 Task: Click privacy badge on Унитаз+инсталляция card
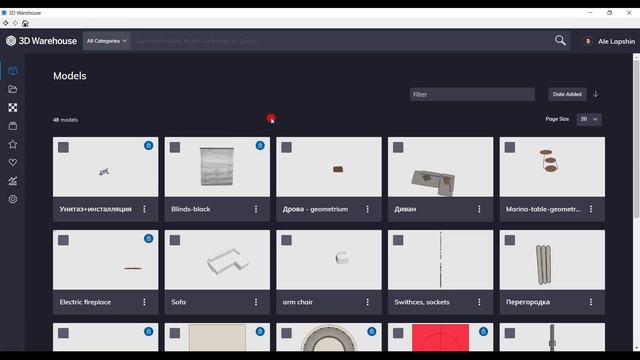(x=149, y=146)
